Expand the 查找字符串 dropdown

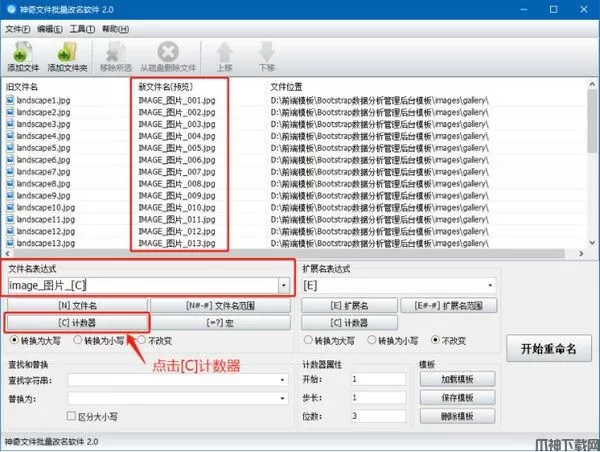pyautogui.click(x=282, y=380)
